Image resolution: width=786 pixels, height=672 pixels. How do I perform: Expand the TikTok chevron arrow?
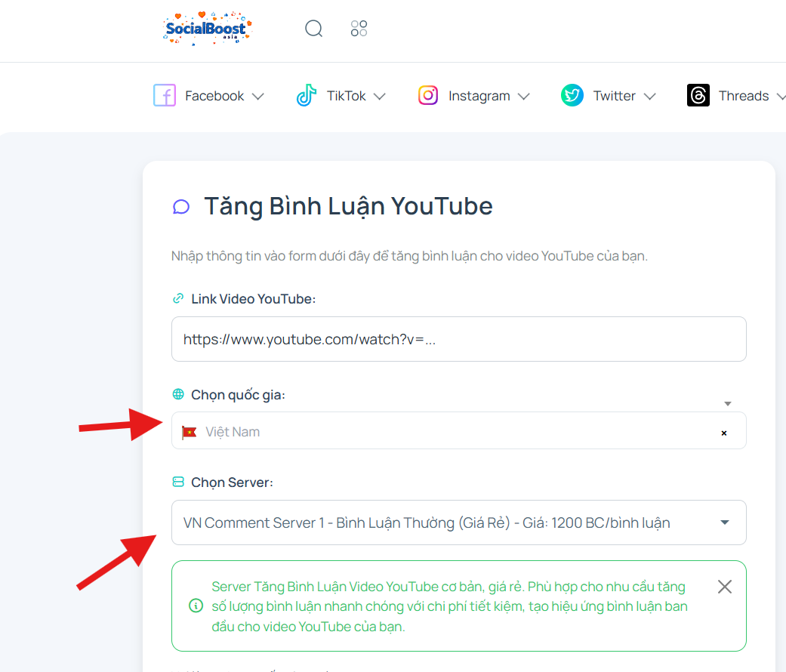pos(380,96)
